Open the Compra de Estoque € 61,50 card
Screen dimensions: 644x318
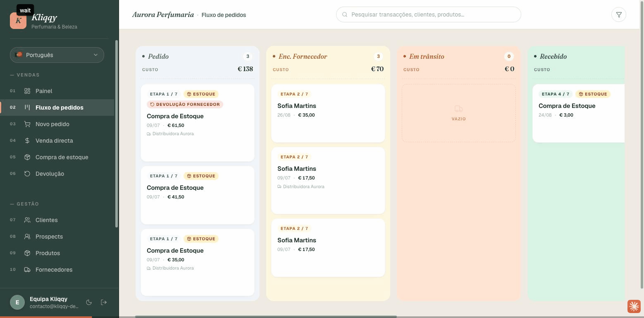pos(198,123)
